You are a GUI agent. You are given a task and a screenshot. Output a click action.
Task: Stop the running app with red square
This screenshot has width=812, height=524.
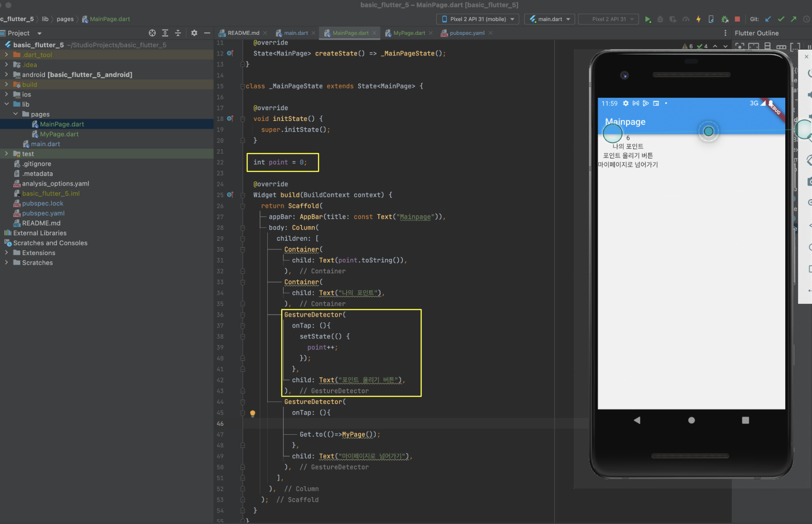point(737,19)
